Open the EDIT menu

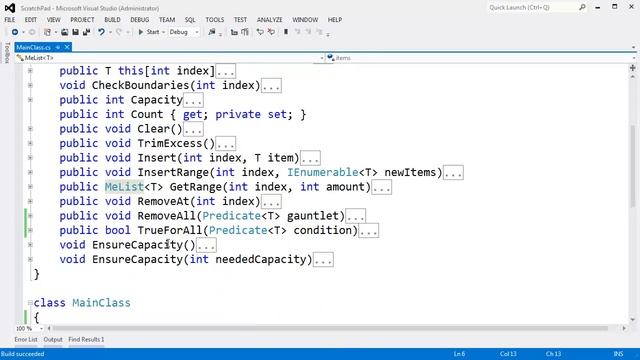31,20
